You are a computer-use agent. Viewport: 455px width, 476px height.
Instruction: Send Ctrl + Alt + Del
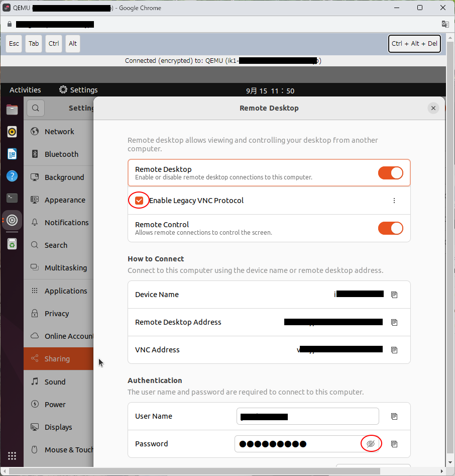tap(414, 44)
